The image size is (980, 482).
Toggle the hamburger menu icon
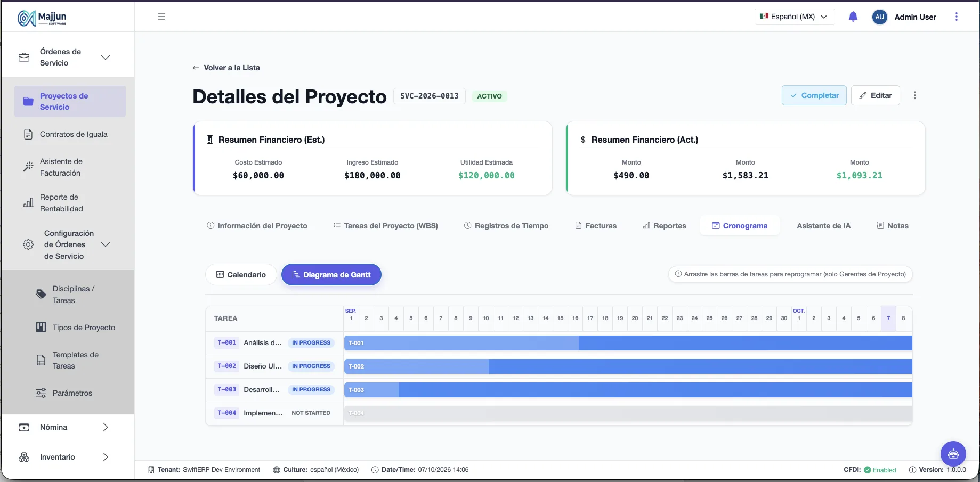pyautogui.click(x=161, y=17)
